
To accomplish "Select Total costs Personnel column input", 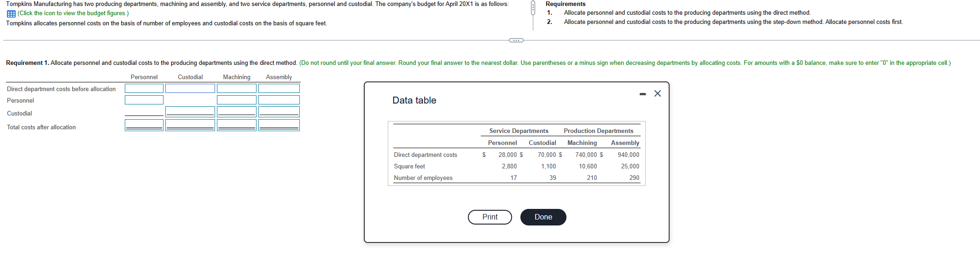I will (144, 125).
